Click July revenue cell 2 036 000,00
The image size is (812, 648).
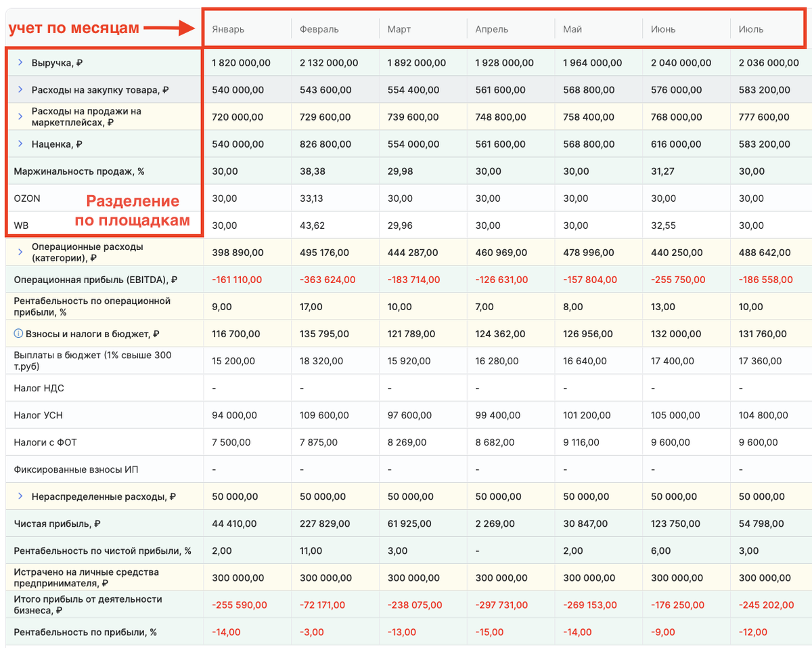769,63
